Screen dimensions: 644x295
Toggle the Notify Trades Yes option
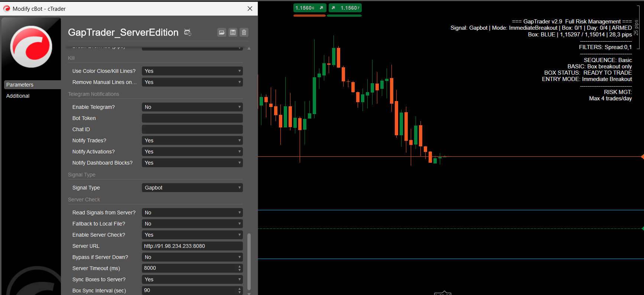192,140
